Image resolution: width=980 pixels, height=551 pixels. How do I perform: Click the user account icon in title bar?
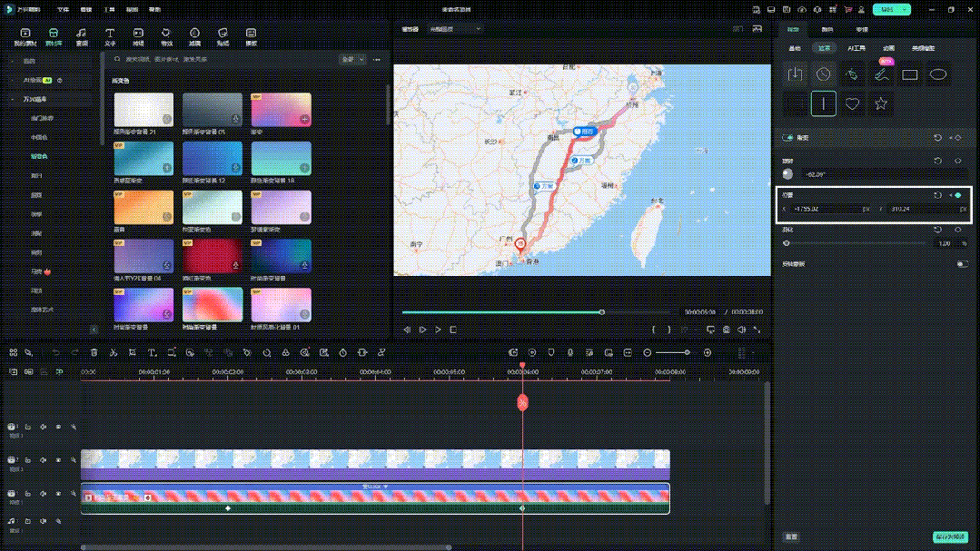[x=862, y=9]
